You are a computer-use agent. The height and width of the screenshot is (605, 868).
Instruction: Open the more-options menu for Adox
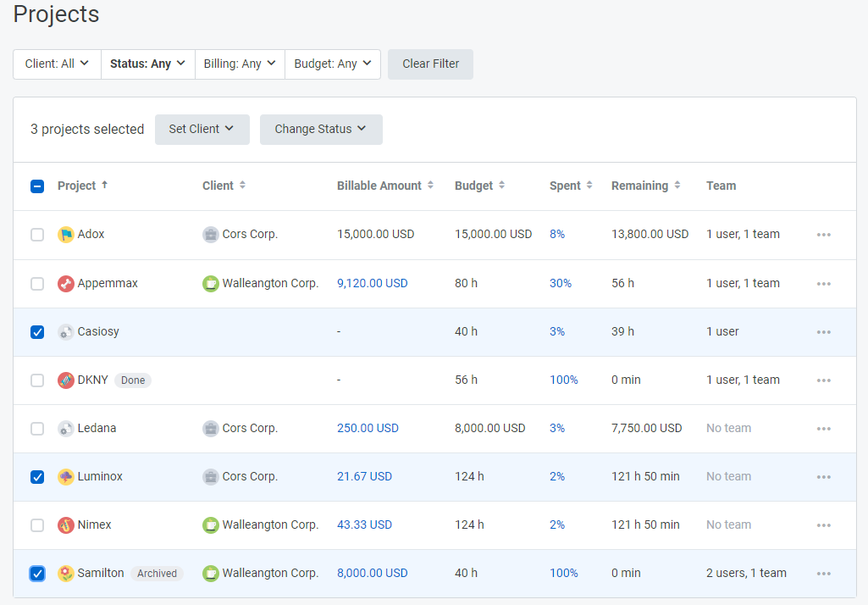824,235
